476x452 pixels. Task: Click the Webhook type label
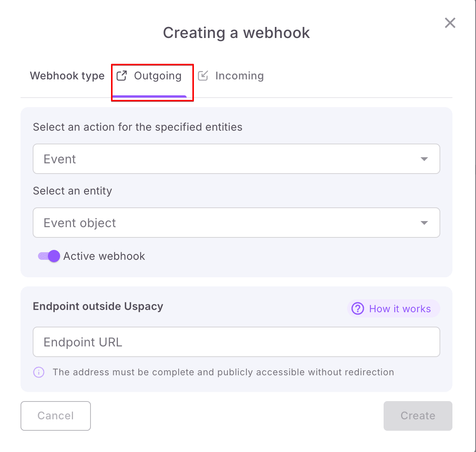pyautogui.click(x=67, y=76)
